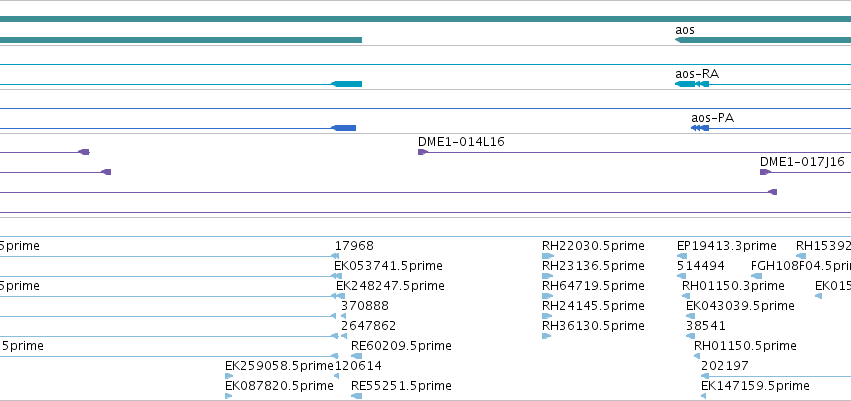Click the teal aos gene bar arrow
Image resolution: width=851 pixels, height=401 pixels.
[763, 40]
